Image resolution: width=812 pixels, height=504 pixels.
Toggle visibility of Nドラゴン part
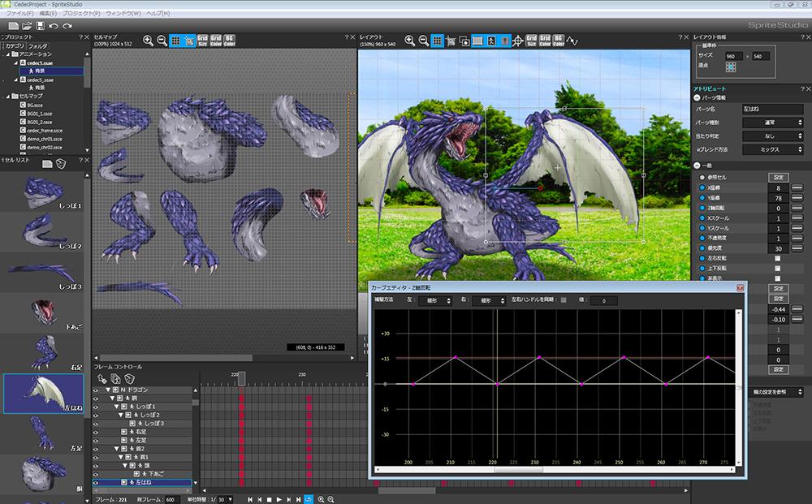tap(96, 390)
